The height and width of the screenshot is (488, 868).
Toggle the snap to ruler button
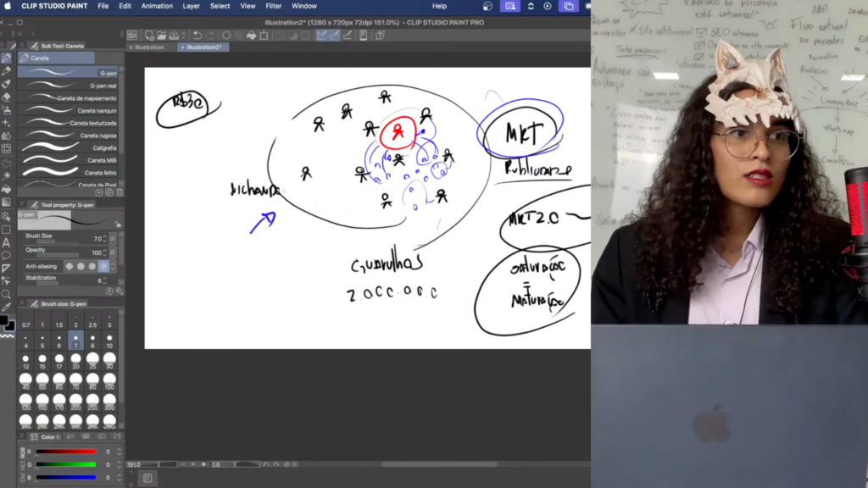323,36
